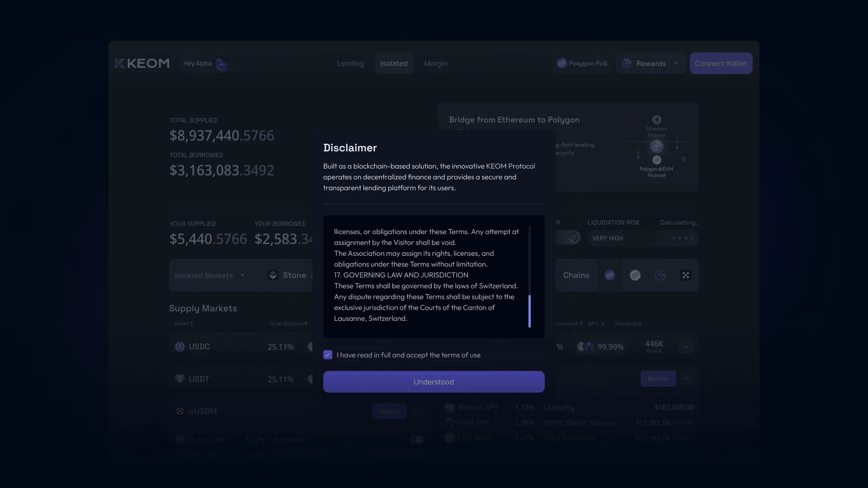Click the Supply APY icon
This screenshot has width=868, height=488.
[x=180, y=440]
